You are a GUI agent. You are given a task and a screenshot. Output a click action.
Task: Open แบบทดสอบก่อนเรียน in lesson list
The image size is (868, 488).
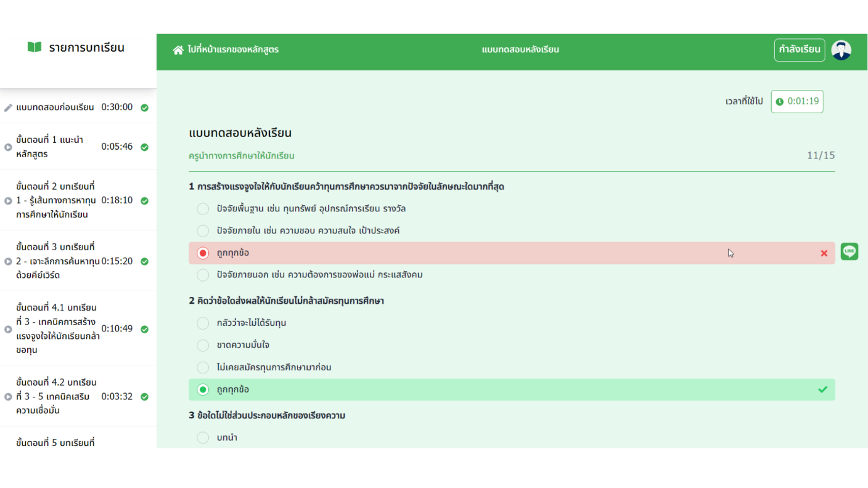pyautogui.click(x=55, y=108)
